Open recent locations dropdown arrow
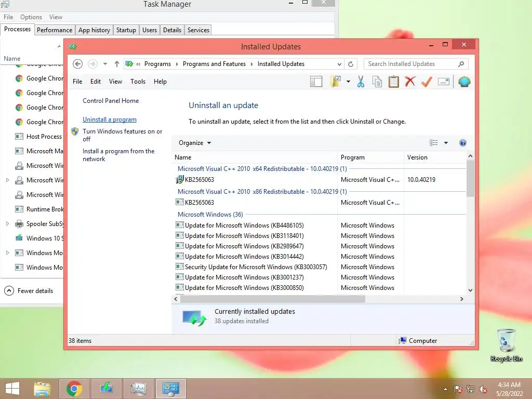The width and height of the screenshot is (532, 399). (105, 64)
